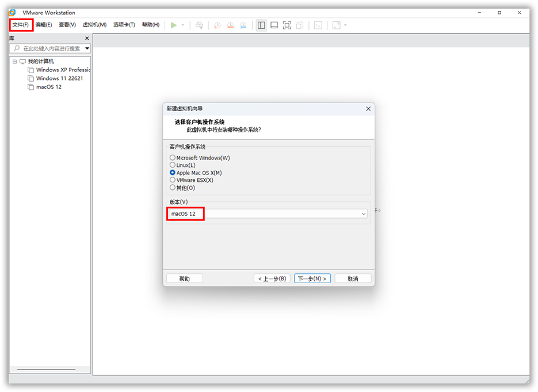
Task: Open the 文件(F) menu
Action: [21, 25]
